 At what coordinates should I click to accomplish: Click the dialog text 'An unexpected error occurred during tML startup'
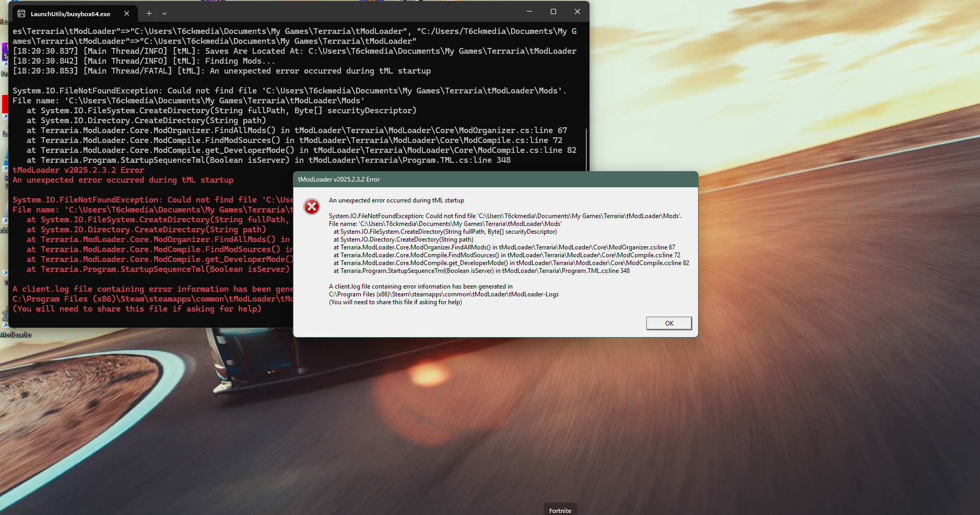click(396, 200)
